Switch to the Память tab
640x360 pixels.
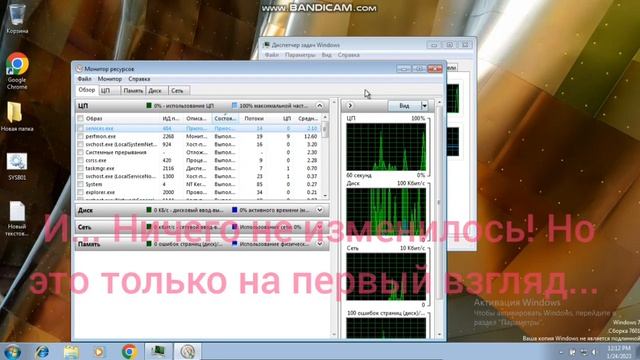pyautogui.click(x=133, y=91)
